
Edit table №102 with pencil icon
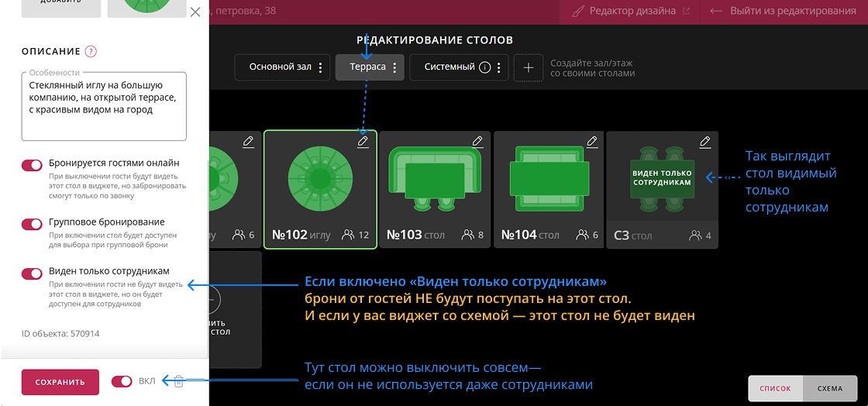363,142
